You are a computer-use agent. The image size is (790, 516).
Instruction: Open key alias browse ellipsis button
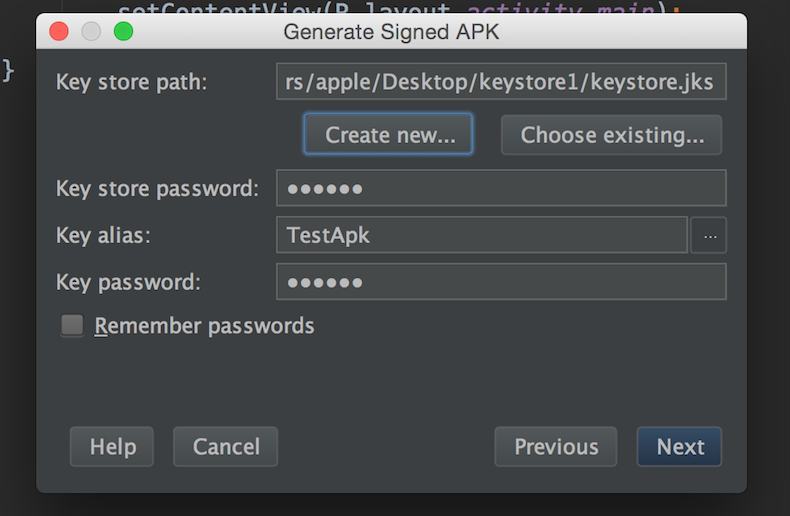(709, 236)
